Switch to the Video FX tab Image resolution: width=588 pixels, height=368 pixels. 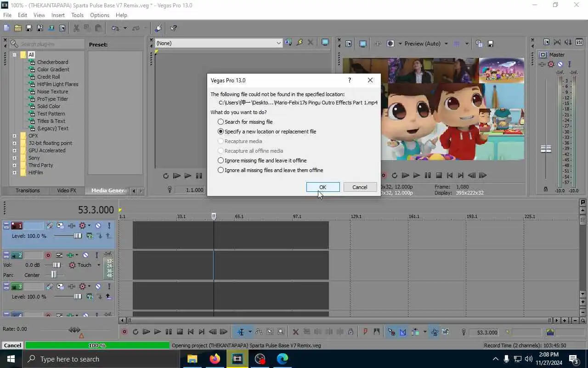pos(67,190)
